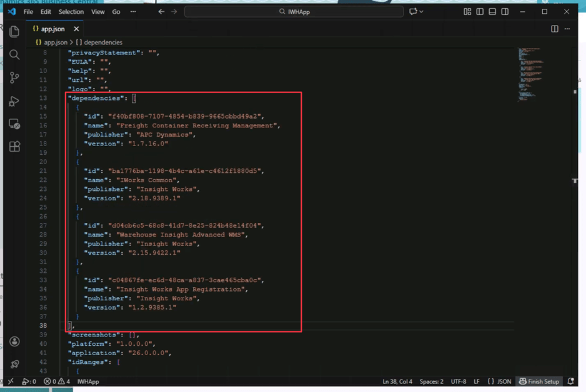Show more menu bar items
The height and width of the screenshot is (392, 586).
tap(133, 12)
